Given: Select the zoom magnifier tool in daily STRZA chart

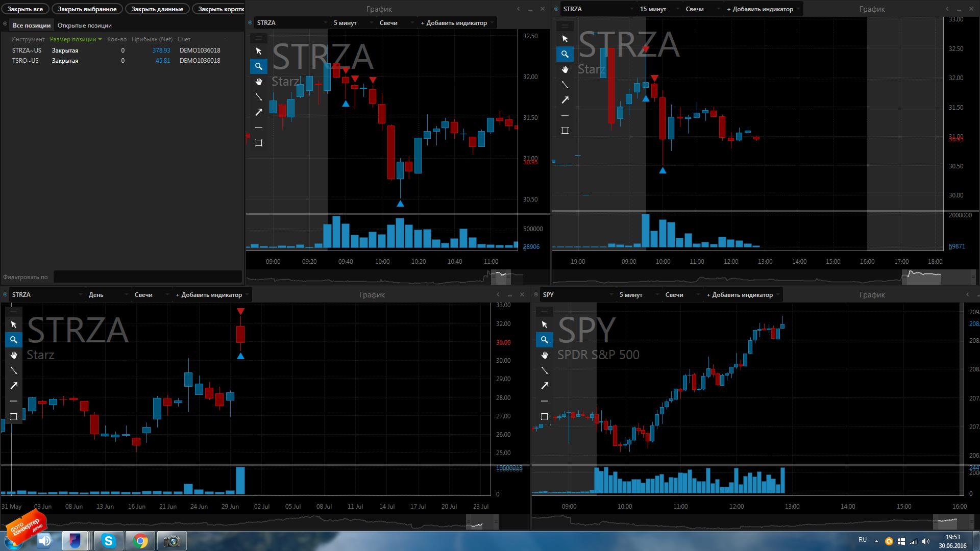Looking at the screenshot, I should (14, 340).
